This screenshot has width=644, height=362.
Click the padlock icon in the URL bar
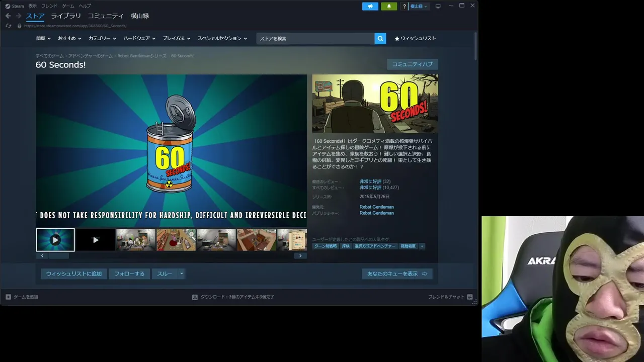coord(19,26)
